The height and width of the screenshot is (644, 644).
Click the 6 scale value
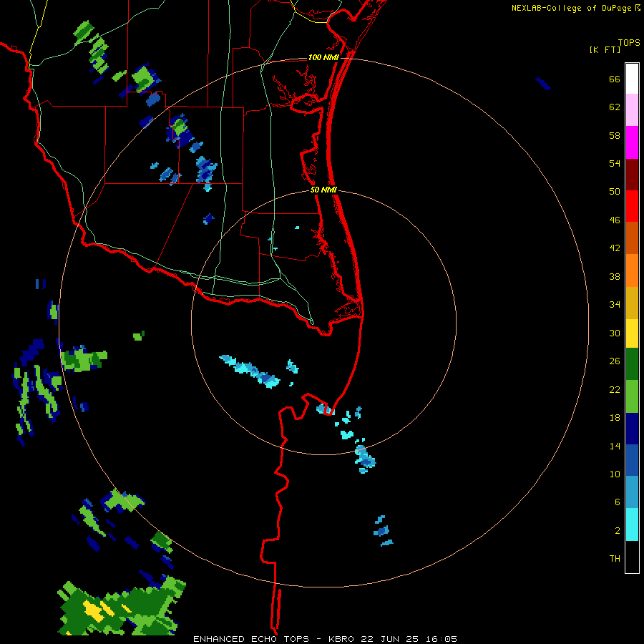click(618, 502)
